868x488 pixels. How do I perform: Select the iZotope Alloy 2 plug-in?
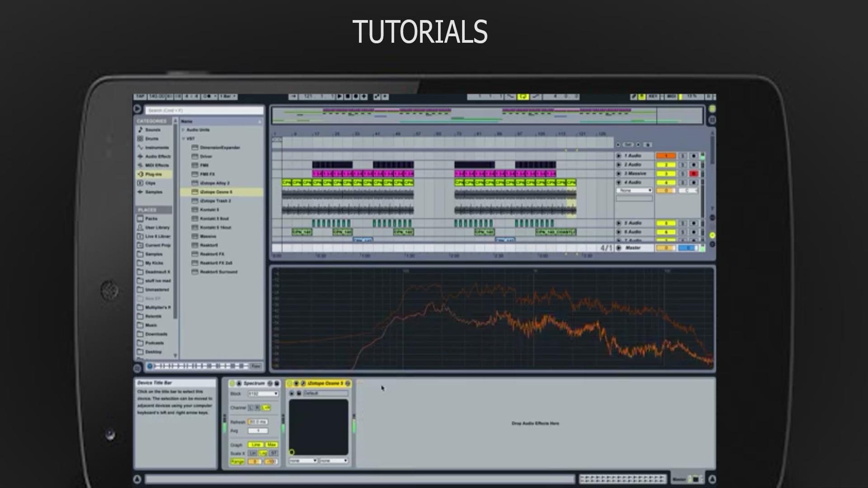(x=221, y=183)
